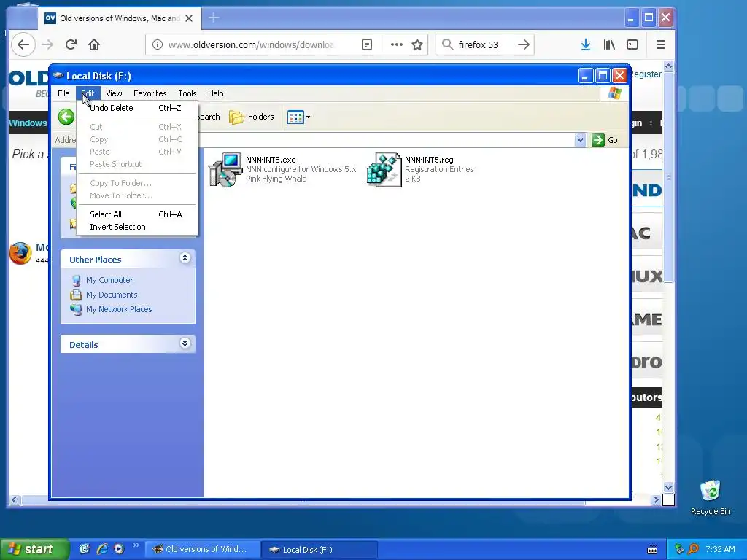
Task: Open My Network Places link
Action: (x=119, y=309)
